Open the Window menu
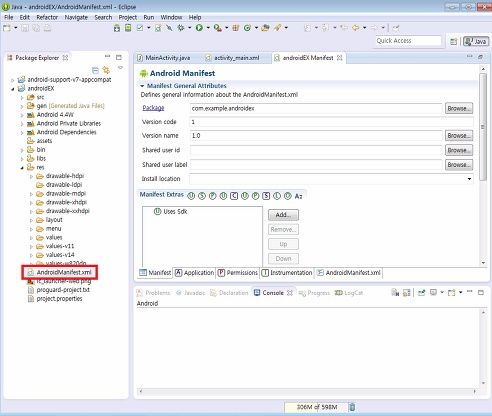The image size is (492, 416). tap(171, 17)
